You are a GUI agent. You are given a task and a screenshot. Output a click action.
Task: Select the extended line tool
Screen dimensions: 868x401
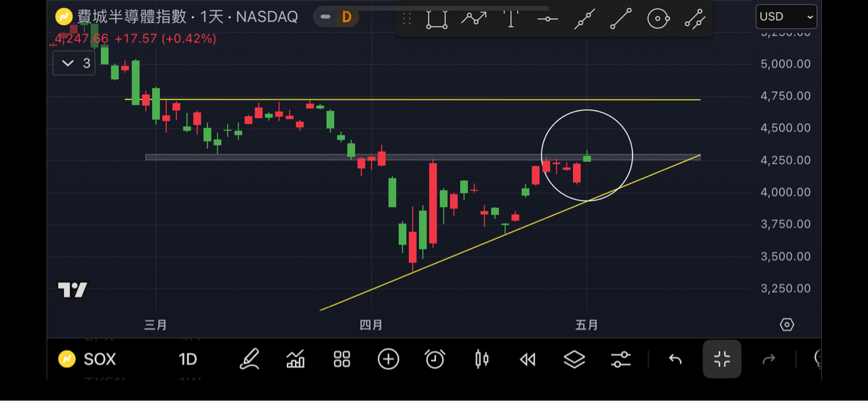click(585, 19)
